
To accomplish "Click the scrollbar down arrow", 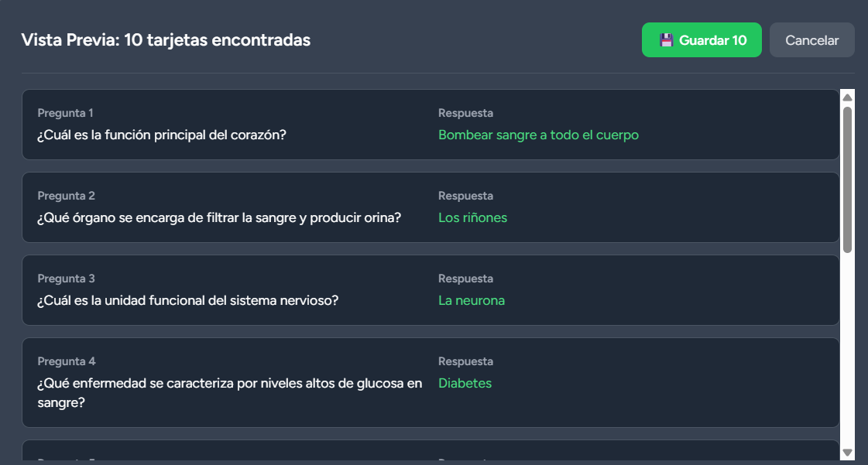I will [847, 453].
